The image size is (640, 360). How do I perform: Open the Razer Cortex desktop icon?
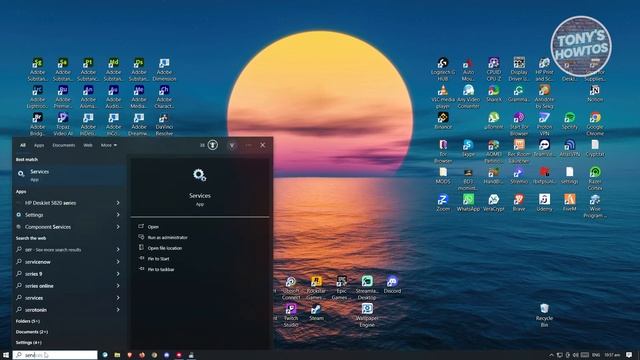(595, 178)
